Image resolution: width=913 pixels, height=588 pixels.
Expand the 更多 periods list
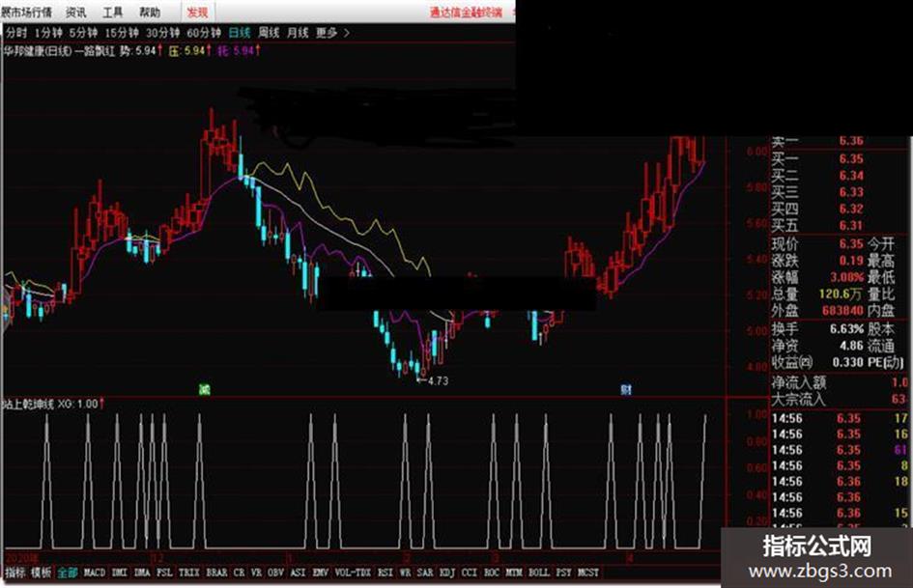click(x=332, y=33)
